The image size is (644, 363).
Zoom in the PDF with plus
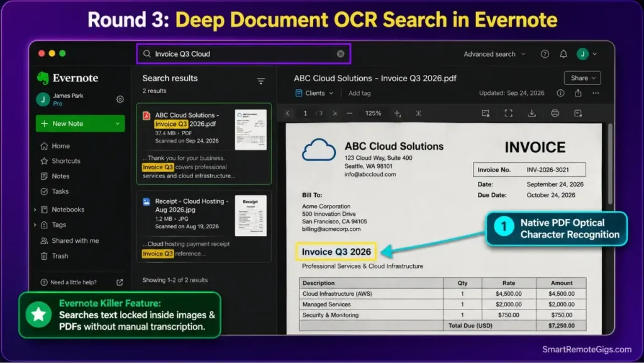(397, 113)
